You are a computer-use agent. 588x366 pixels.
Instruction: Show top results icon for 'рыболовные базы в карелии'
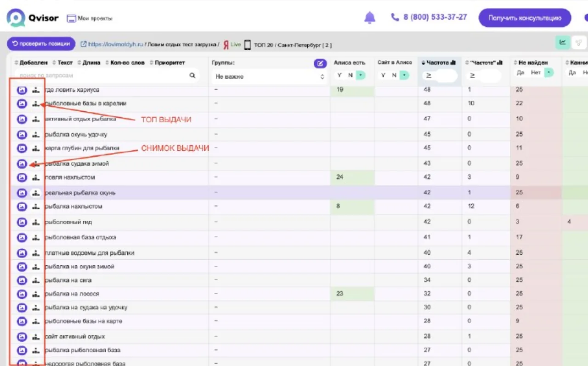[36, 104]
